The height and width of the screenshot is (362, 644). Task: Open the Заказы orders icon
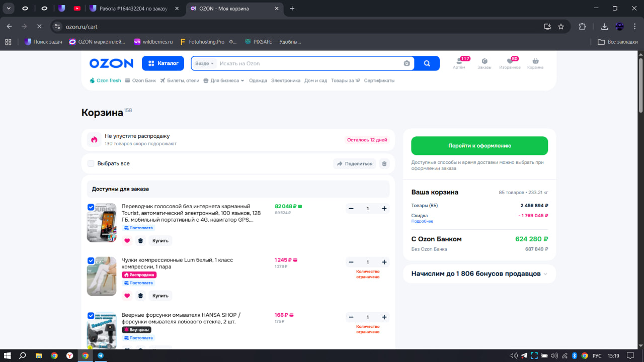(x=485, y=63)
